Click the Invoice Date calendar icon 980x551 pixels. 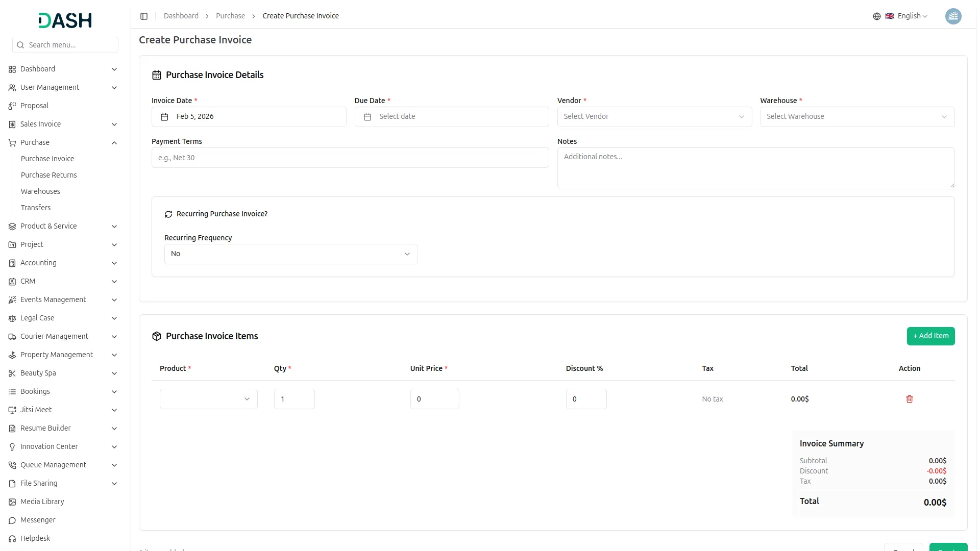coord(164,117)
